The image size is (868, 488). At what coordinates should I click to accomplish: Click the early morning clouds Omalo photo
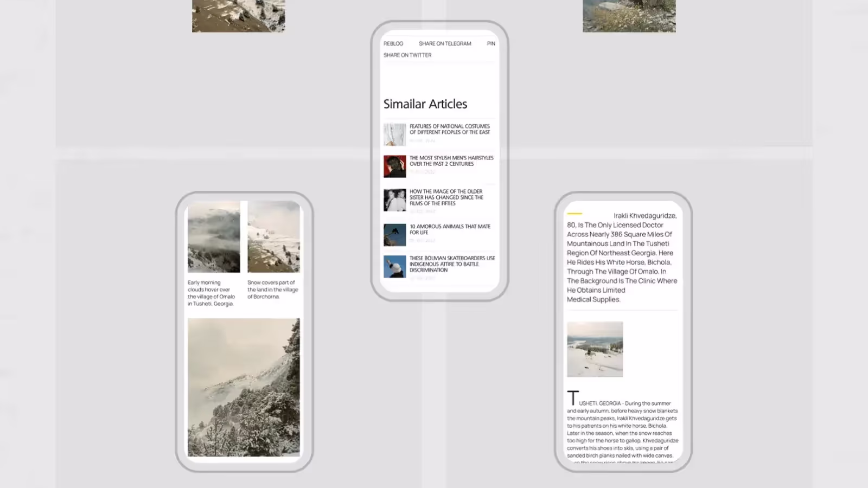pyautogui.click(x=214, y=237)
